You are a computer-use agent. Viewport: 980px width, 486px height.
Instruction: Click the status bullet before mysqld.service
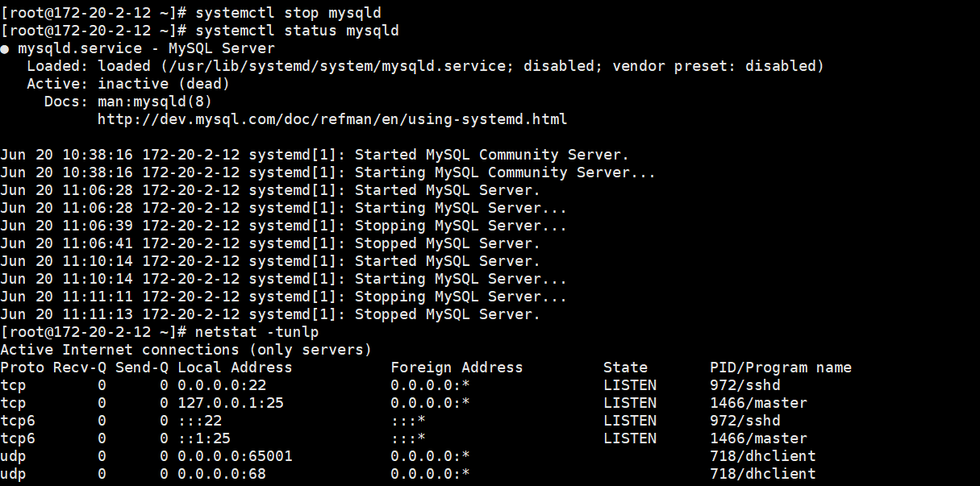[5, 49]
